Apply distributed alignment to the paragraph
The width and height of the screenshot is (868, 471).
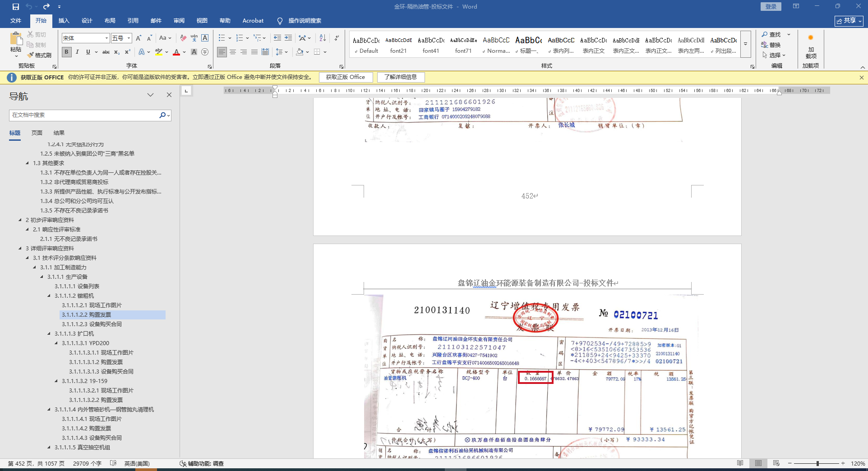click(x=265, y=52)
